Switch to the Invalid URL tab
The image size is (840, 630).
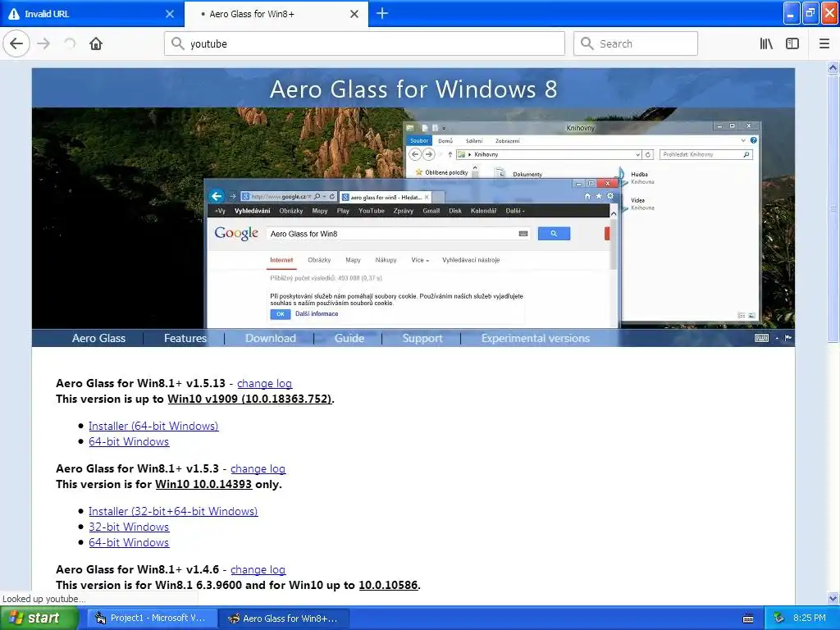(x=91, y=14)
